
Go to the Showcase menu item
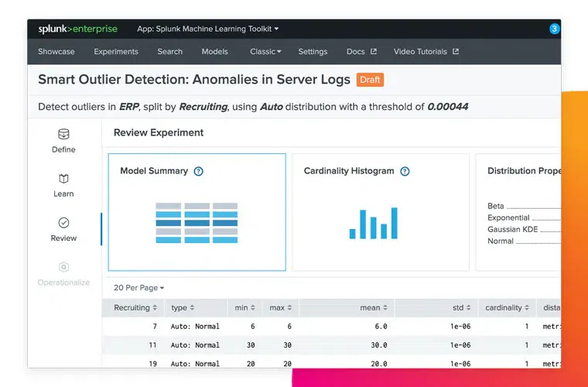pos(56,52)
